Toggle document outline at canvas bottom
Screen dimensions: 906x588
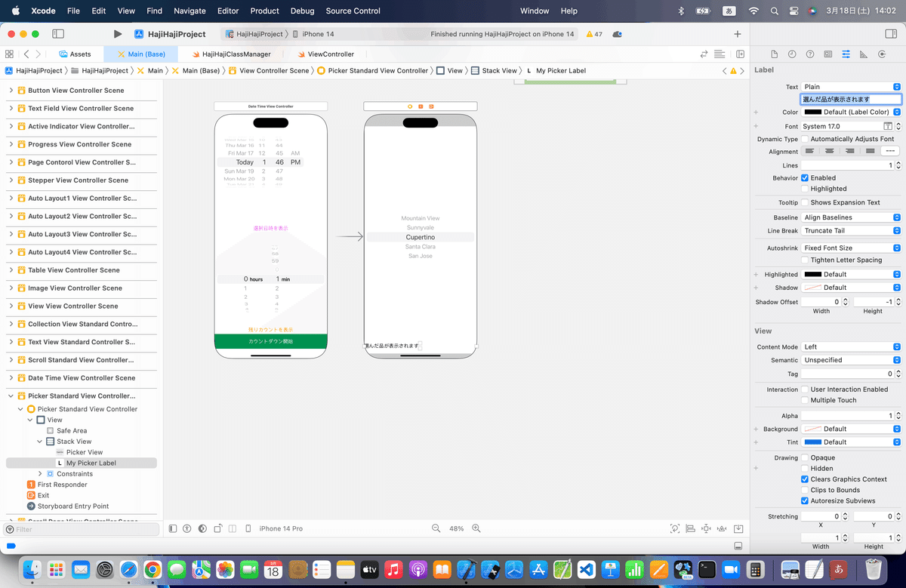pyautogui.click(x=173, y=528)
